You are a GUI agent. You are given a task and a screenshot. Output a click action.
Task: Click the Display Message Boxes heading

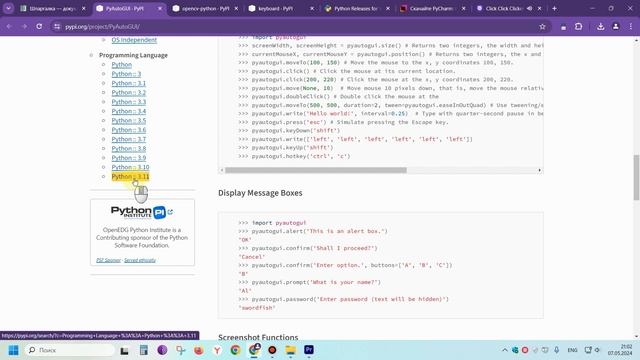260,193
